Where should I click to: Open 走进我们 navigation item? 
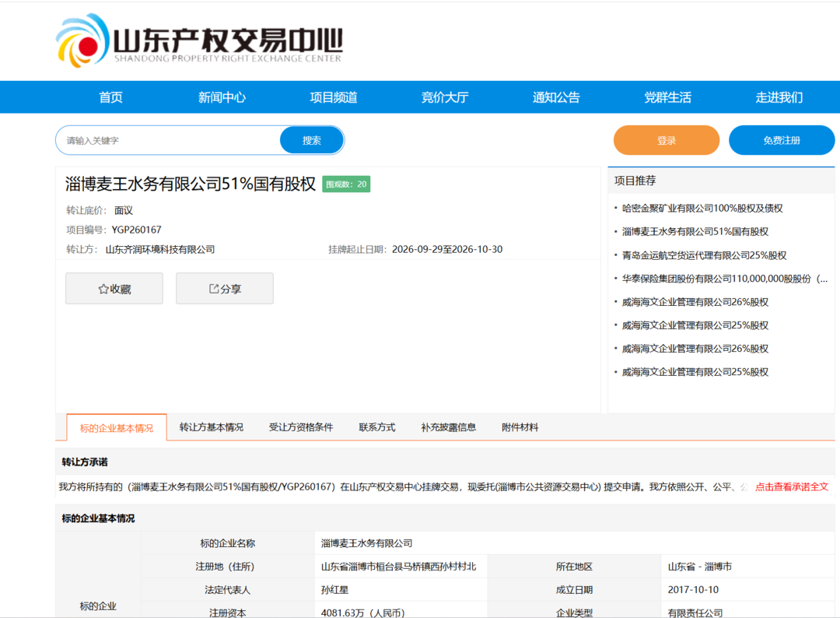(779, 97)
